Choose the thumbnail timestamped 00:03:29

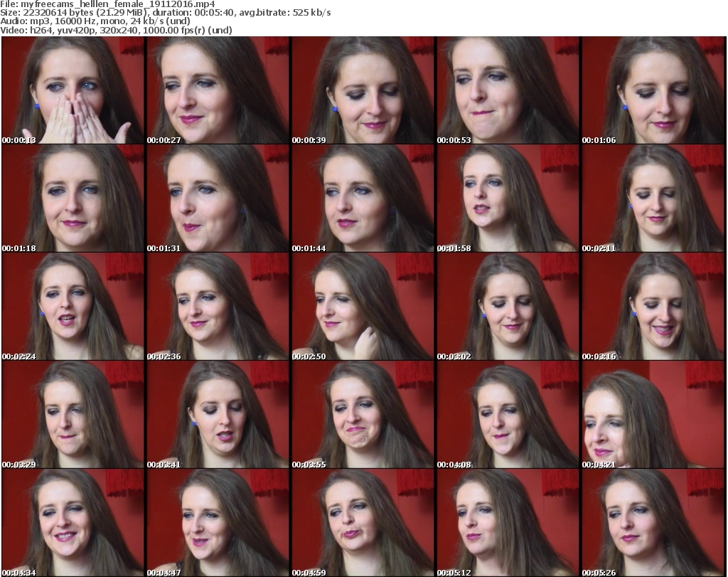coord(73,415)
